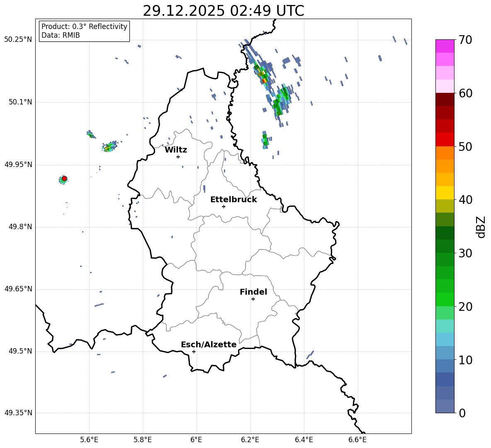Click the 49.5°N latitude label
This screenshot has height=448, width=491.
[x=20, y=351]
